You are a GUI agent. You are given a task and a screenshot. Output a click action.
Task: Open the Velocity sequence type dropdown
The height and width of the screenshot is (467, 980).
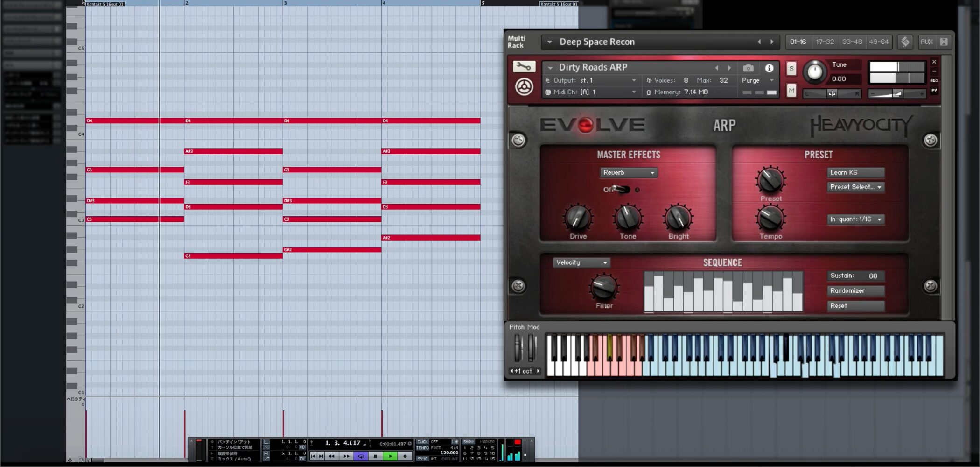[x=582, y=262]
